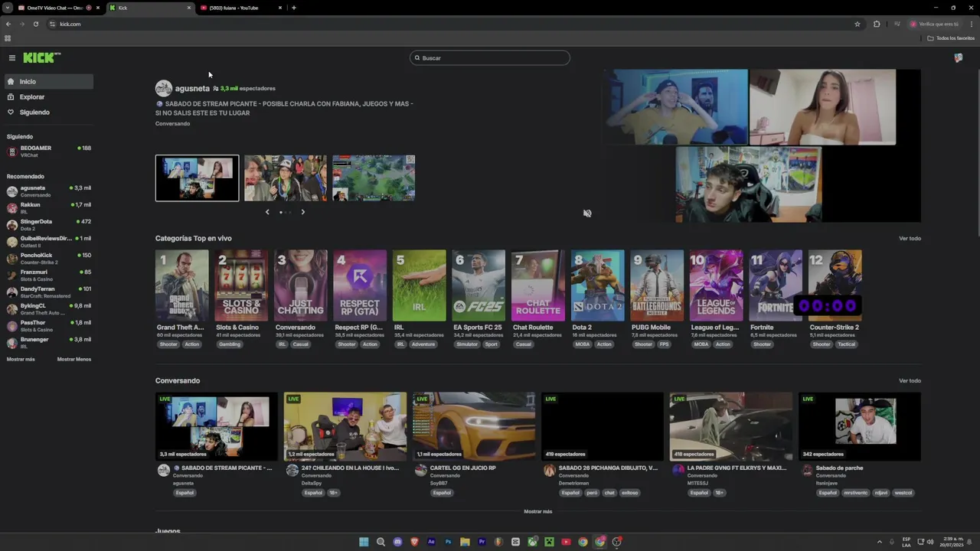Open the tab search dropdown arrow
Viewport: 980px width, 551px height.
coord(8,8)
